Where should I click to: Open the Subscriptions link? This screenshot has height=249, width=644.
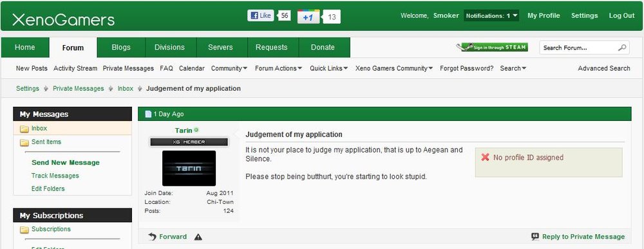(x=51, y=229)
